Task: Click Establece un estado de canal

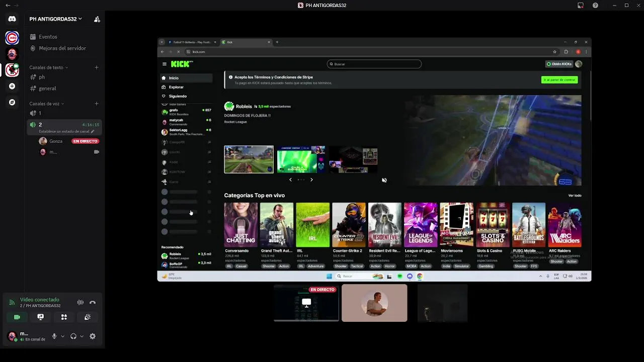Action: (x=66, y=131)
